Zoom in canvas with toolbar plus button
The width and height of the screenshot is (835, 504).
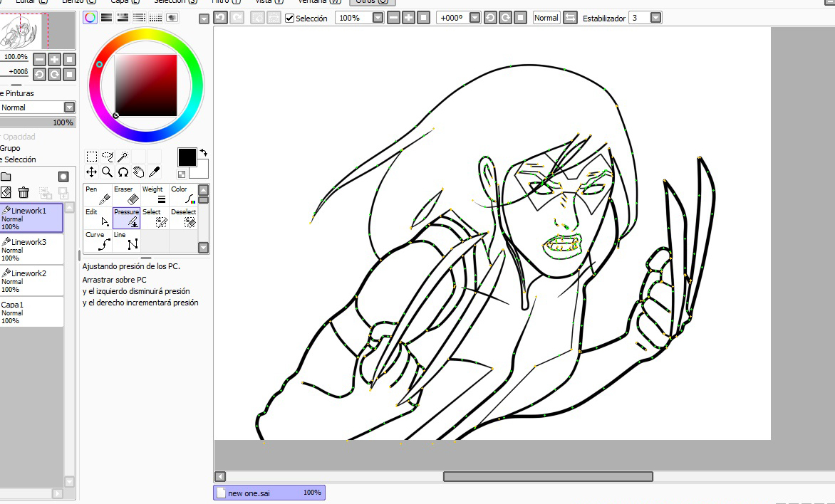click(x=408, y=18)
